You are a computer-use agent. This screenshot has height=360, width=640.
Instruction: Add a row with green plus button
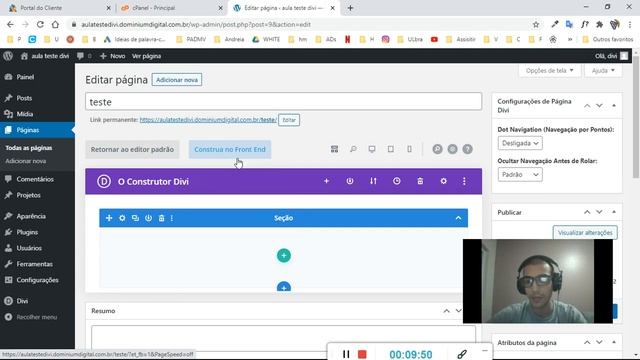(284, 256)
